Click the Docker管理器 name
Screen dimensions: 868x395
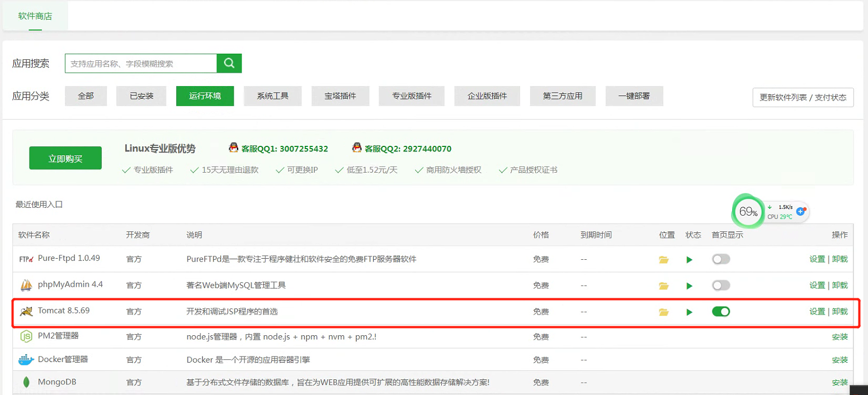point(63,359)
